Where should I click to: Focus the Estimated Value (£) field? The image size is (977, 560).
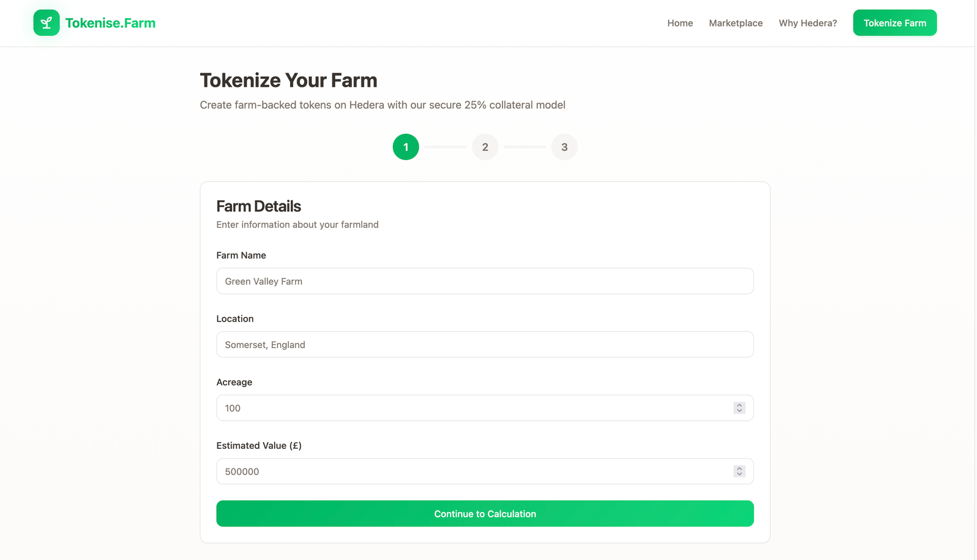tap(476, 471)
